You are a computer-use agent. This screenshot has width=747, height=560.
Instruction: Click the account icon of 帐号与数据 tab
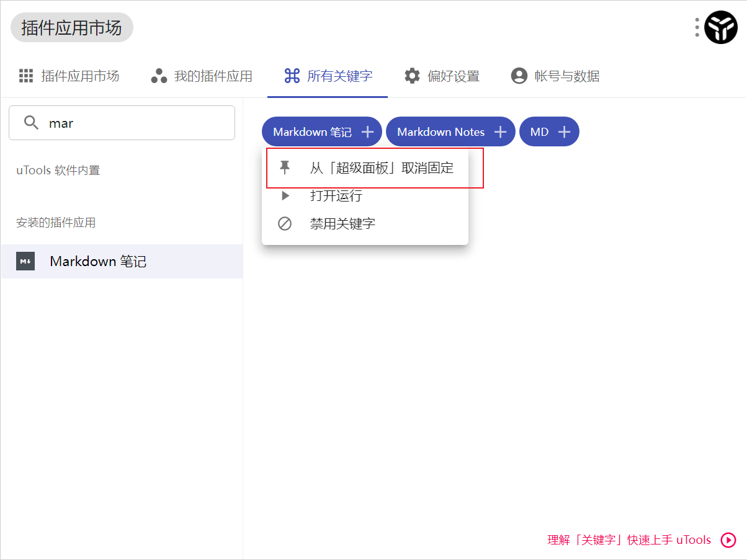click(519, 76)
